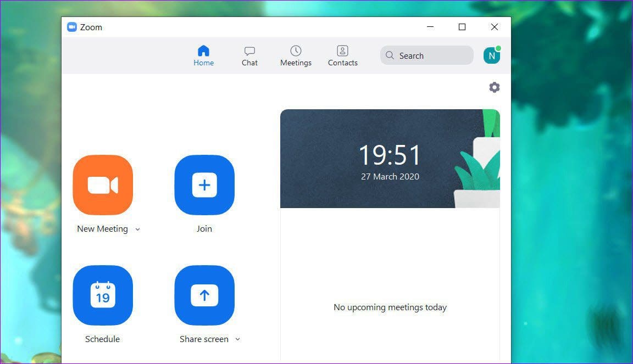633x364 pixels.
Task: Maximize the Zoom window
Action: (462, 27)
